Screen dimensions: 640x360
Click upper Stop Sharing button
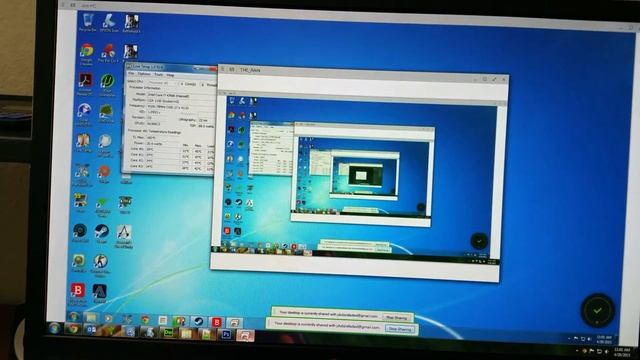click(x=396, y=317)
